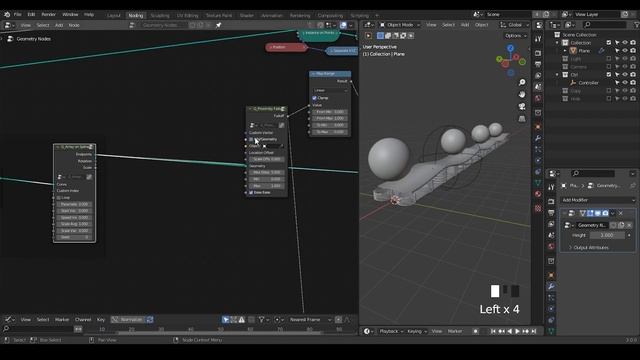The image size is (640, 360).
Task: Open the Render menu
Action: 49,14
